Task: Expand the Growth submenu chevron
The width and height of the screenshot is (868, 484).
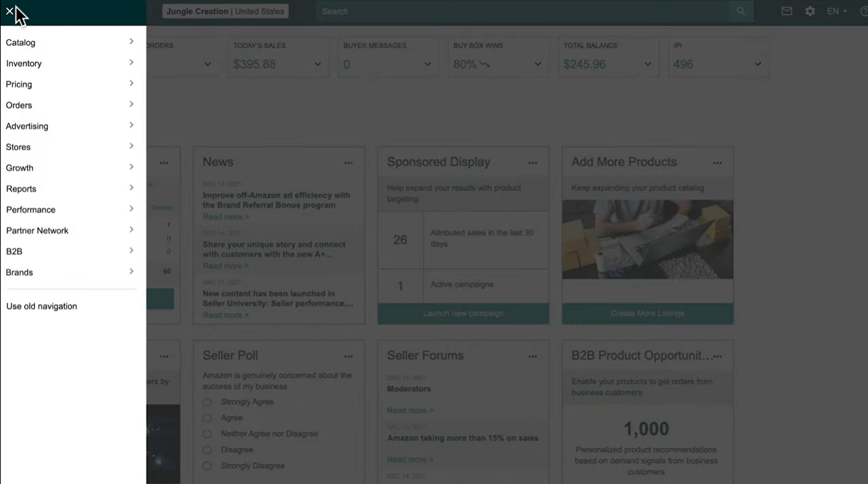Action: click(131, 167)
